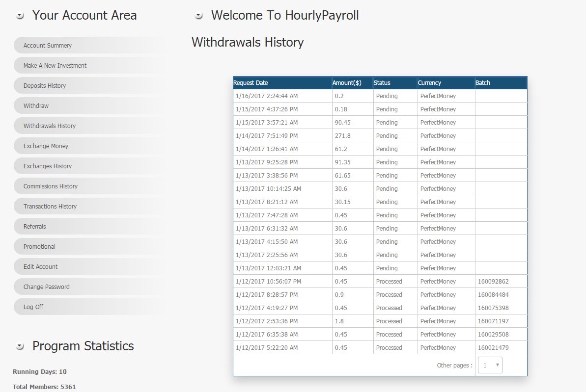Open Transactions History
This screenshot has height=392, width=586.
click(90, 207)
